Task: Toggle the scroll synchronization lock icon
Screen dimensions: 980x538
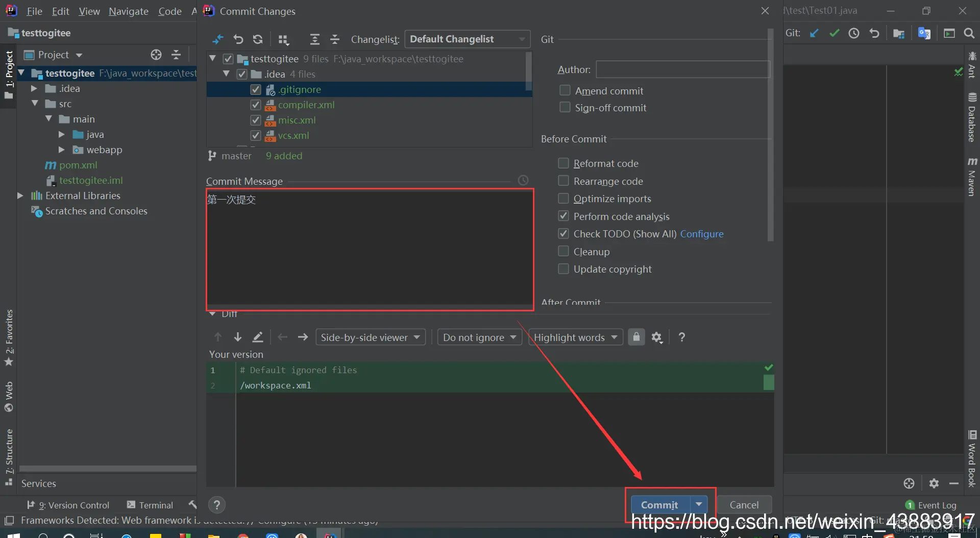Action: pyautogui.click(x=636, y=337)
